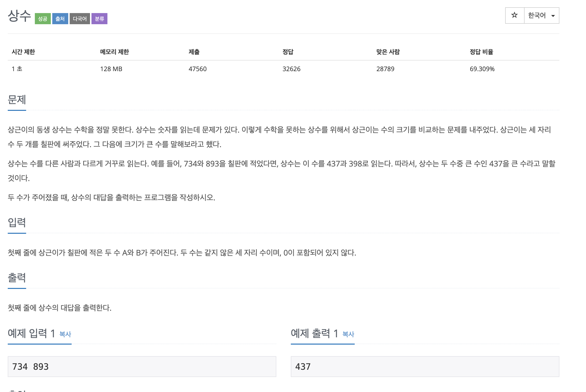Screen dimensions: 586x392
Task: Click the example output box 437
Action: 425,367
